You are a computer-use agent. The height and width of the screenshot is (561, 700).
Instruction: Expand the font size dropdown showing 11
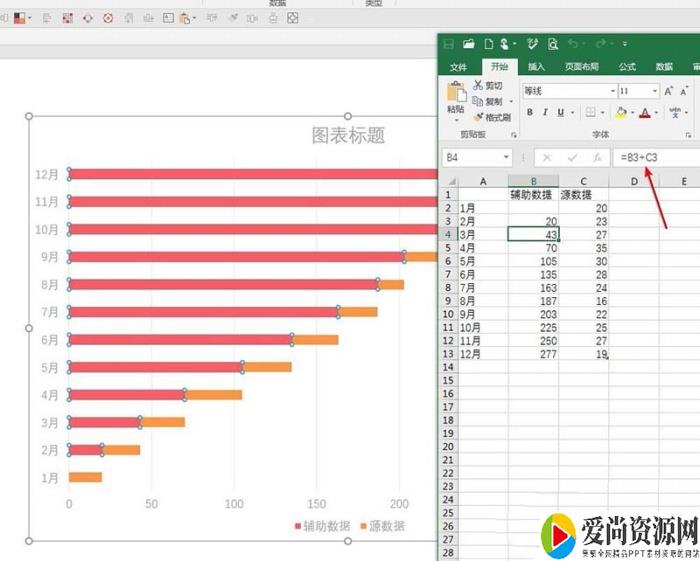coord(653,91)
